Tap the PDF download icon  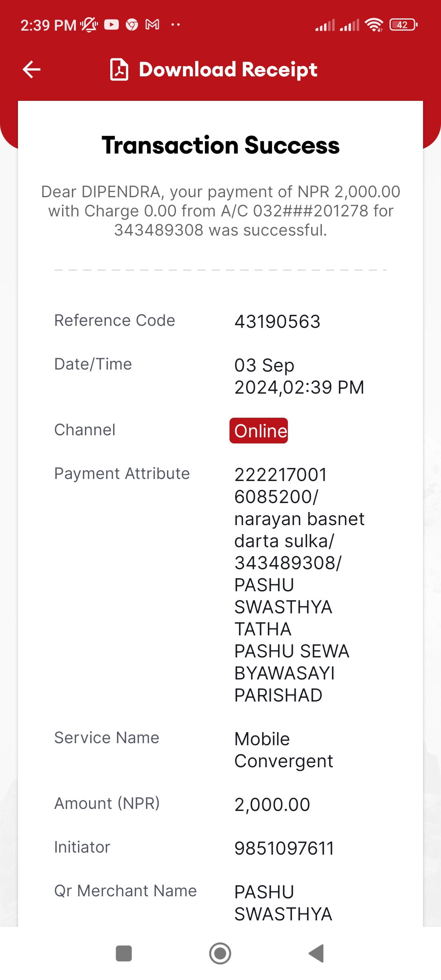point(119,69)
